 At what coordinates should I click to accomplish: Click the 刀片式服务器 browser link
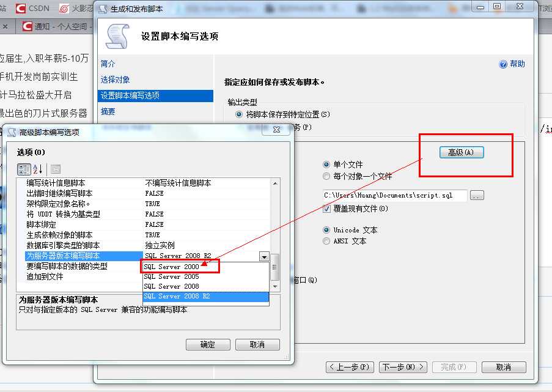click(x=43, y=113)
